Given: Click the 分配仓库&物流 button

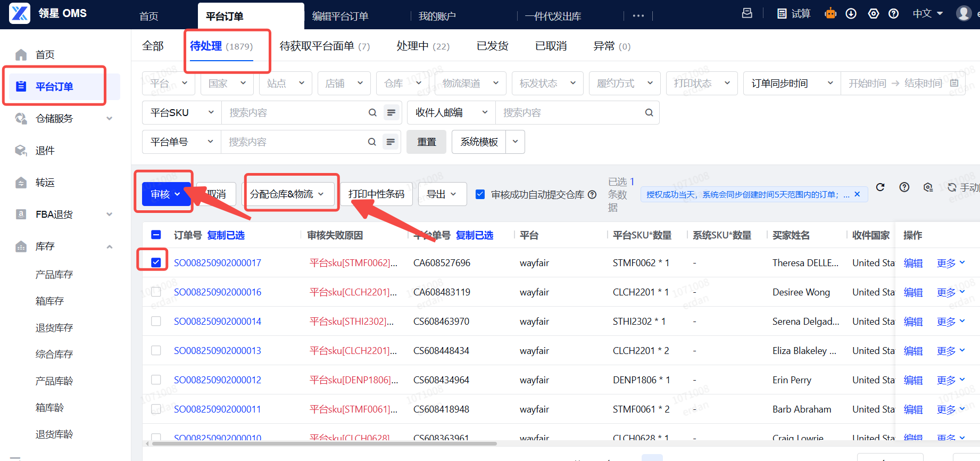Looking at the screenshot, I should click(x=288, y=194).
